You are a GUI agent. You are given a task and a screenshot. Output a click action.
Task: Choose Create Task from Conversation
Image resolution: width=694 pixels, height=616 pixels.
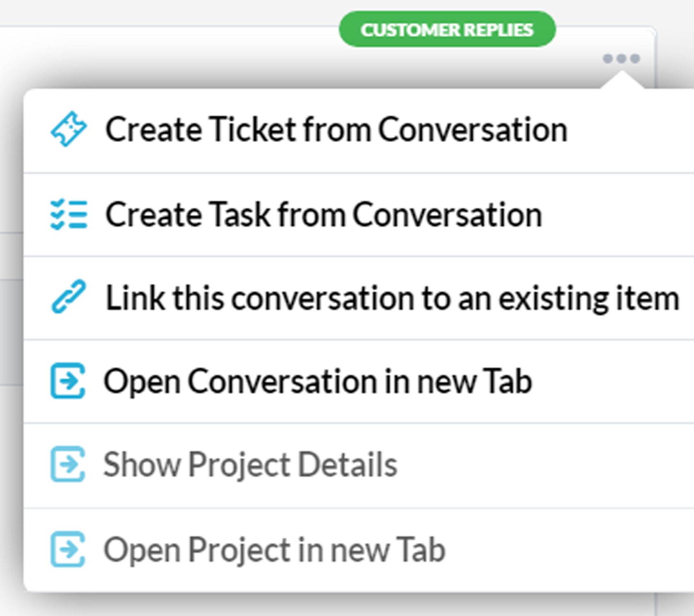(x=359, y=215)
